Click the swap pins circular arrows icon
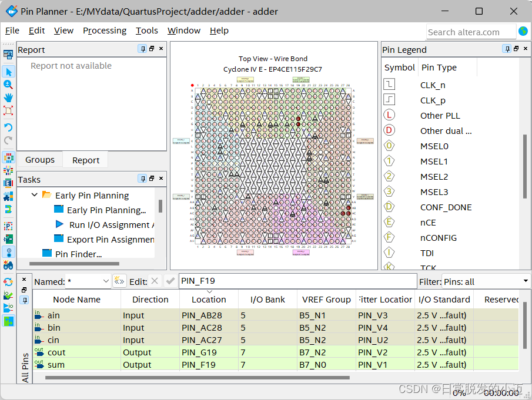The image size is (532, 400). point(8,282)
